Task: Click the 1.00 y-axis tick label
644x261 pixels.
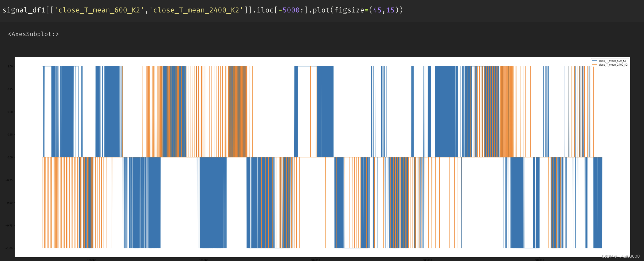Action: 10,66
